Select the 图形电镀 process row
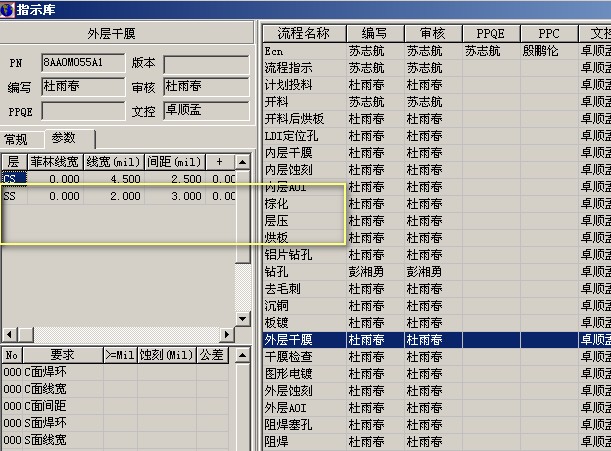Screen dimensions: 611x451 437,374
